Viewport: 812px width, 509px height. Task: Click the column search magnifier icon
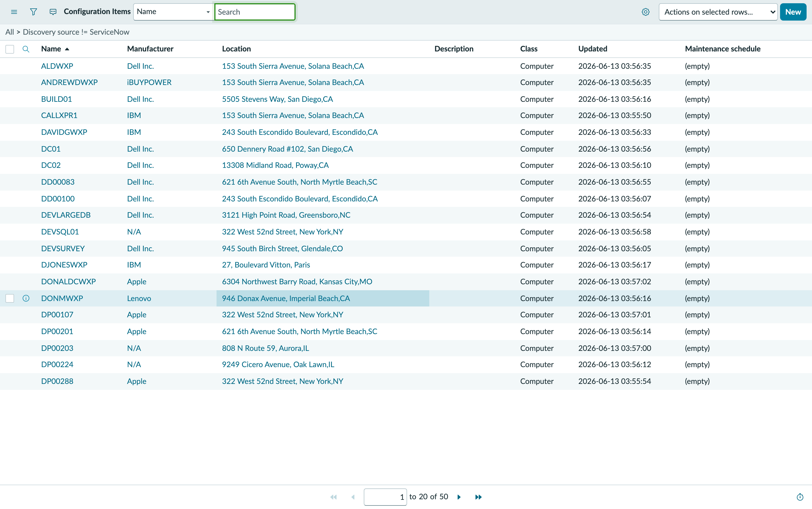(x=26, y=49)
